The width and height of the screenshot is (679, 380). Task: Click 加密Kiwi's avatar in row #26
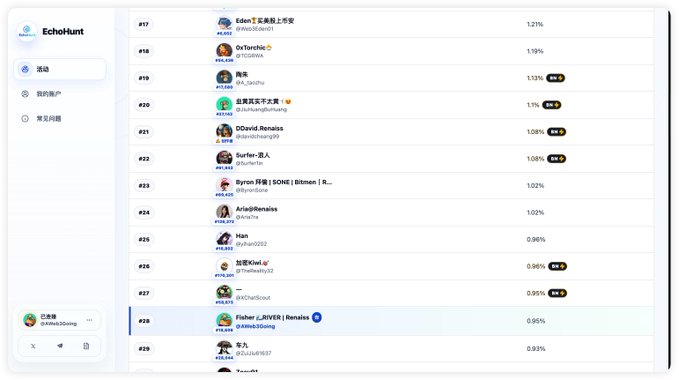point(224,265)
